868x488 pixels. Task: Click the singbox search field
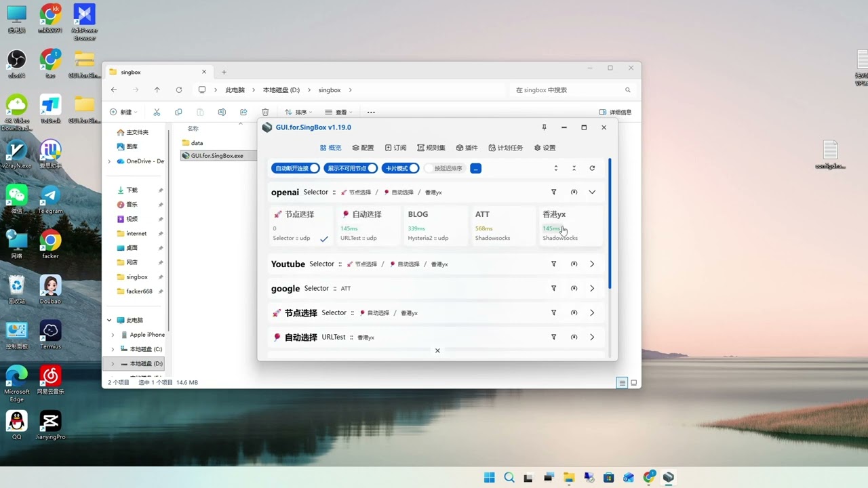(573, 90)
